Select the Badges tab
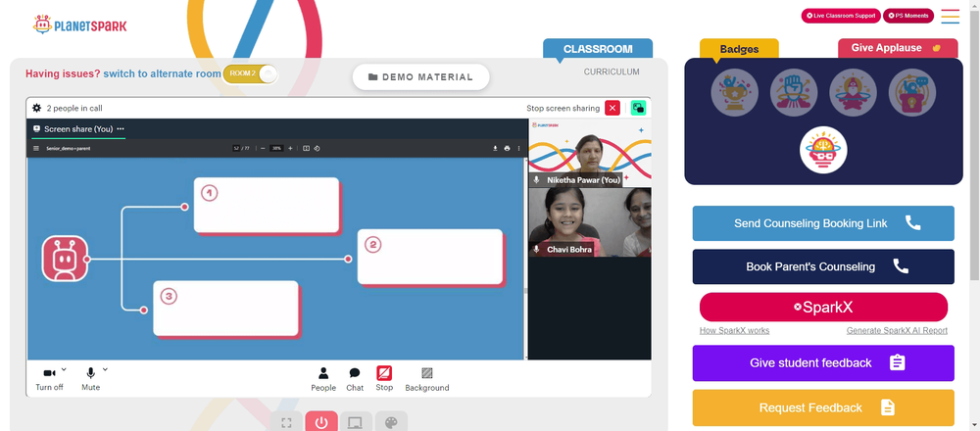Image resolution: width=980 pixels, height=431 pixels. pyautogui.click(x=739, y=49)
